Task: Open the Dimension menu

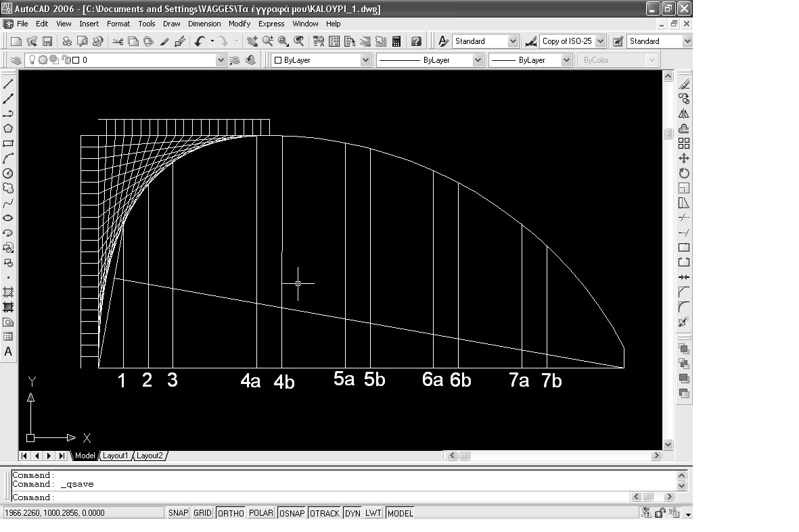Action: [204, 24]
